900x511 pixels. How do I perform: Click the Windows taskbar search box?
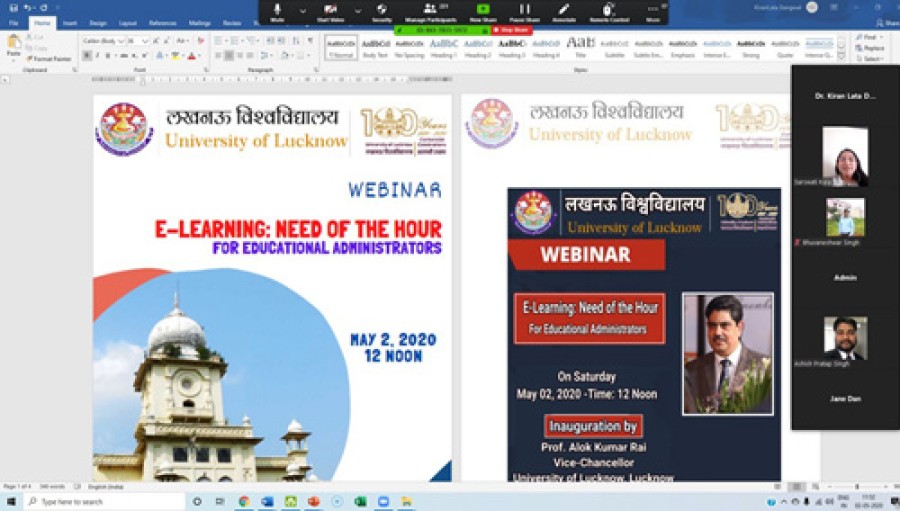pos(100,501)
